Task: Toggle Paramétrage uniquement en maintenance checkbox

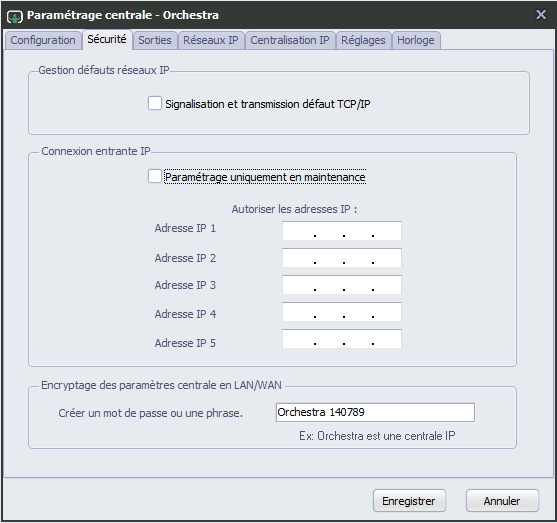Action: 155,176
